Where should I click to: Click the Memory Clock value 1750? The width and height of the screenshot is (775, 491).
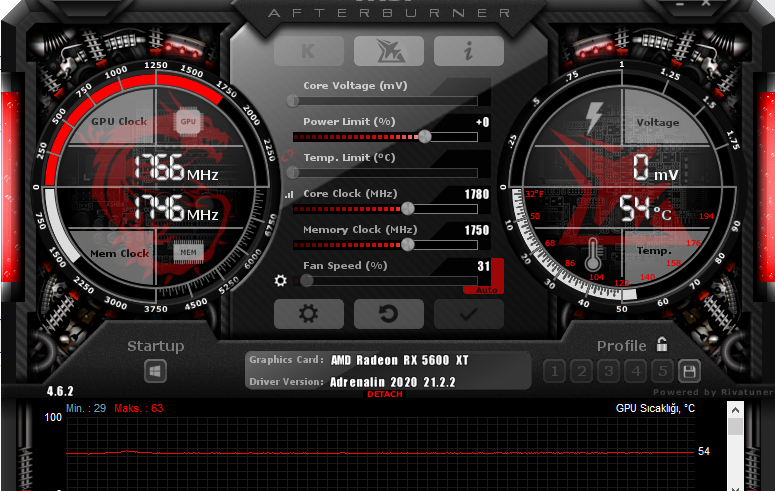pyautogui.click(x=476, y=230)
